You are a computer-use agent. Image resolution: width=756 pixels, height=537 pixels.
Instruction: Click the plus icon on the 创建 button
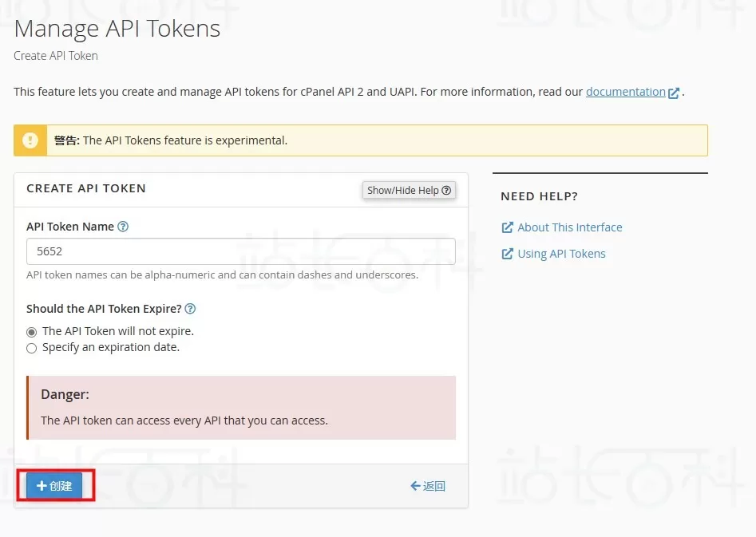pyautogui.click(x=42, y=486)
